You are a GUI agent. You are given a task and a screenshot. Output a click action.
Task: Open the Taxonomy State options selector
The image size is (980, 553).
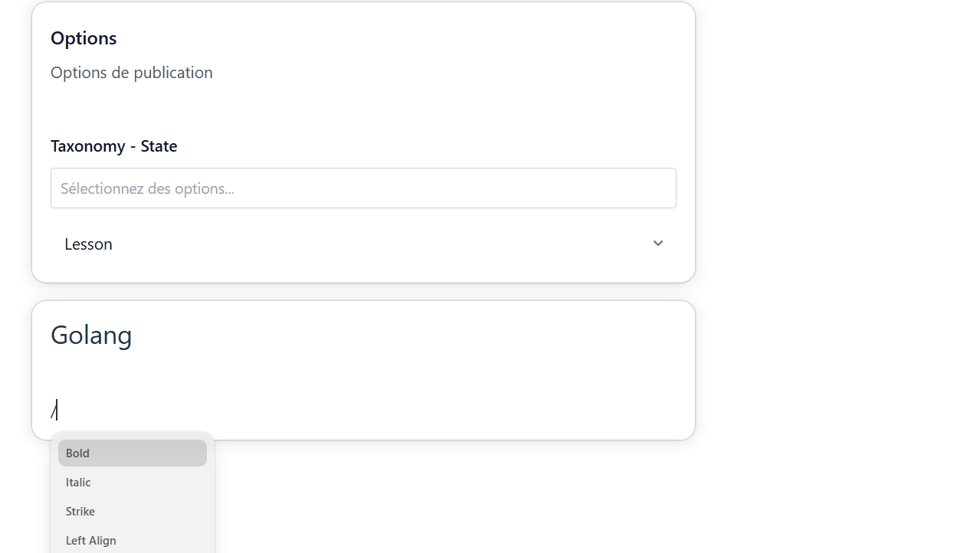[x=363, y=188]
